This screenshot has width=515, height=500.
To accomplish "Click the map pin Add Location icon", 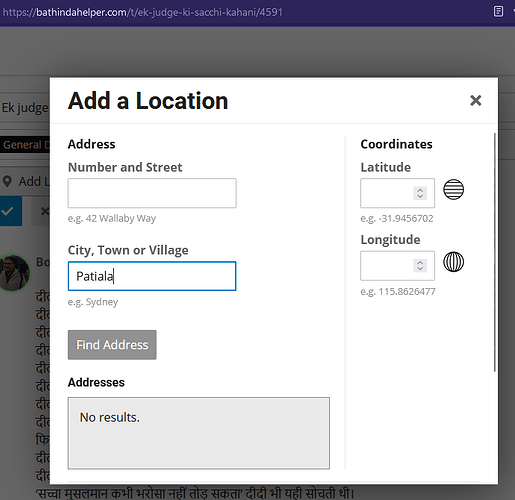I will coord(7,182).
